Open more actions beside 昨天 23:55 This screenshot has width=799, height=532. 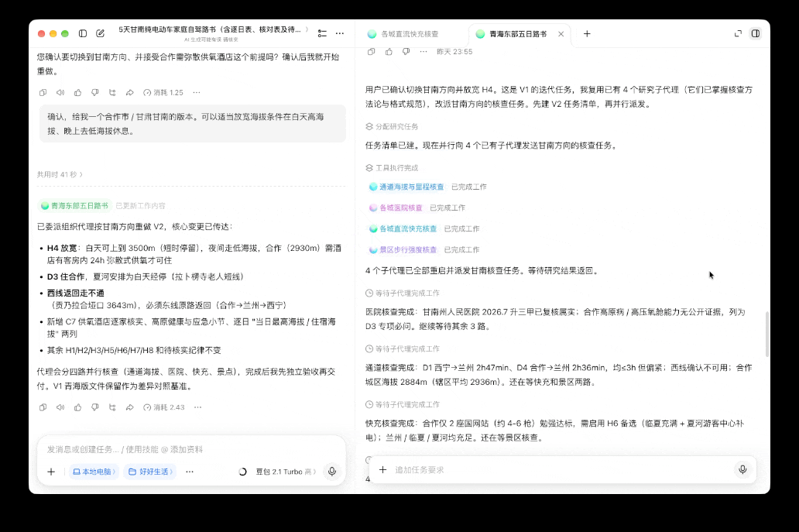(x=424, y=51)
